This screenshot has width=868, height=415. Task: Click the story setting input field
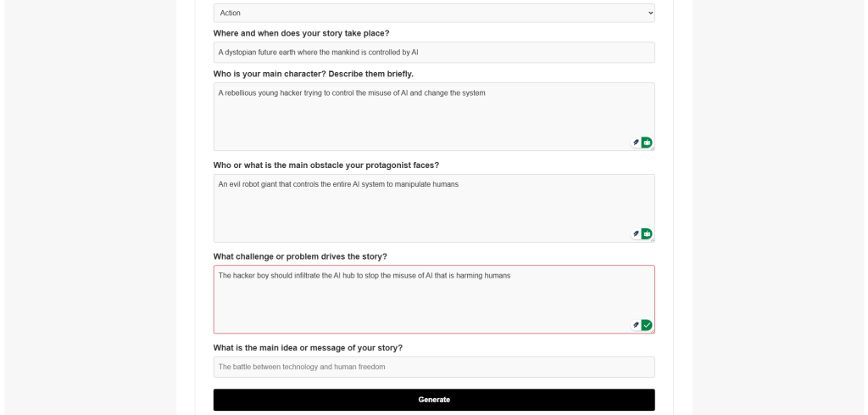[x=433, y=53]
